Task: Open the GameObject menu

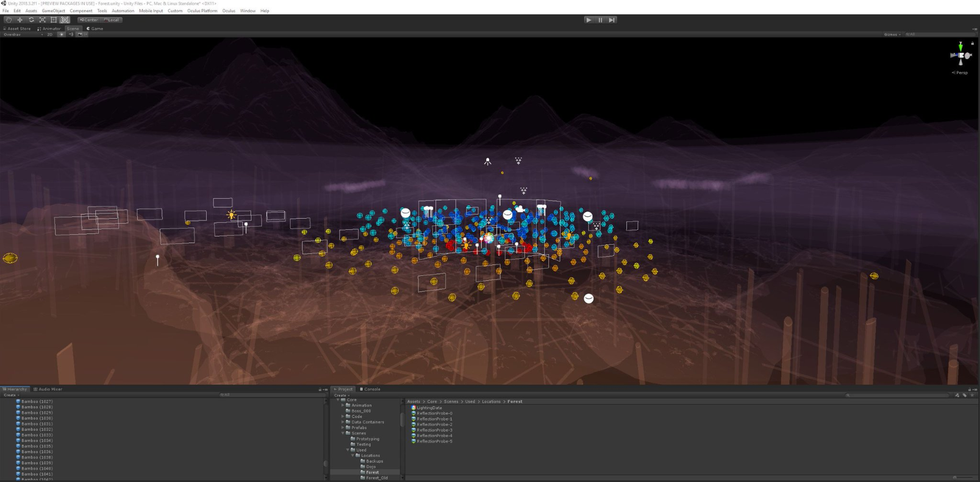Action: 53,11
